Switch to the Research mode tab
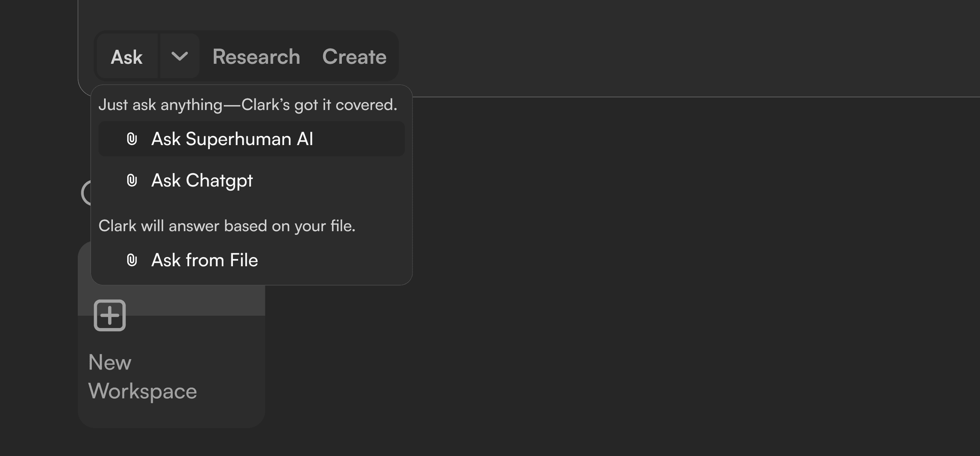The image size is (980, 456). 256,57
